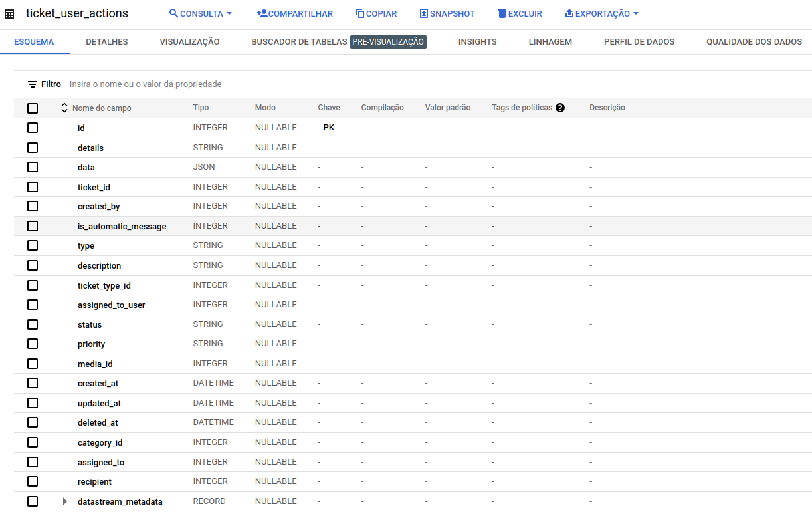Click the COMPARTILHAR button
Image resolution: width=812 pixels, height=514 pixels.
(295, 13)
